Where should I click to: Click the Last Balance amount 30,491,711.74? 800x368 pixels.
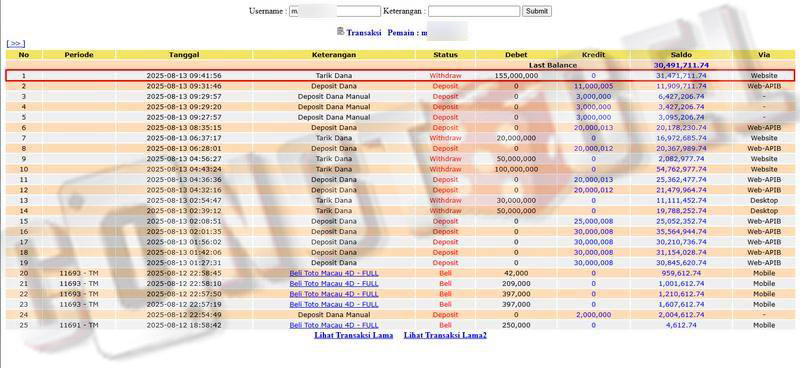click(681, 65)
